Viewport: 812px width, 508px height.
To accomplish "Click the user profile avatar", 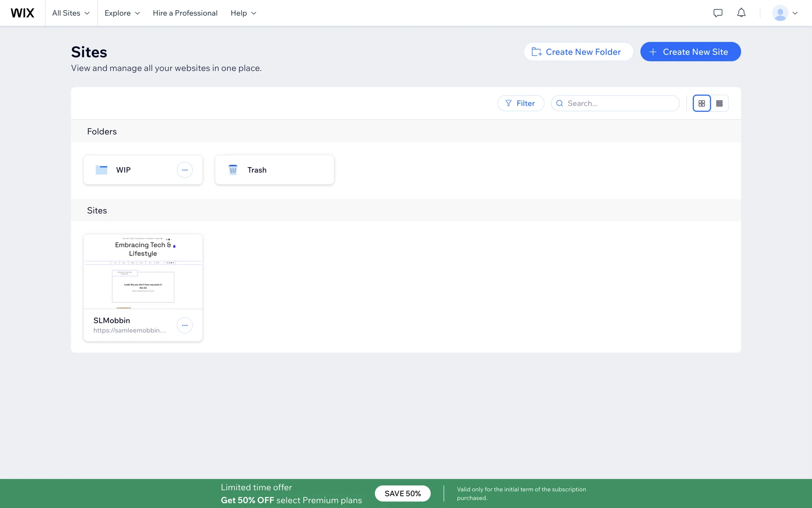I will coord(780,13).
